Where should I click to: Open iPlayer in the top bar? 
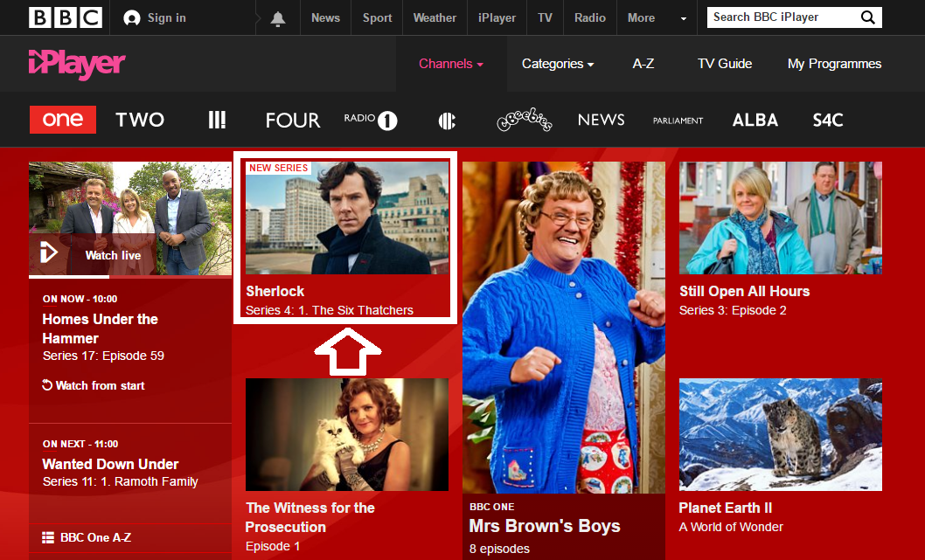pyautogui.click(x=497, y=18)
